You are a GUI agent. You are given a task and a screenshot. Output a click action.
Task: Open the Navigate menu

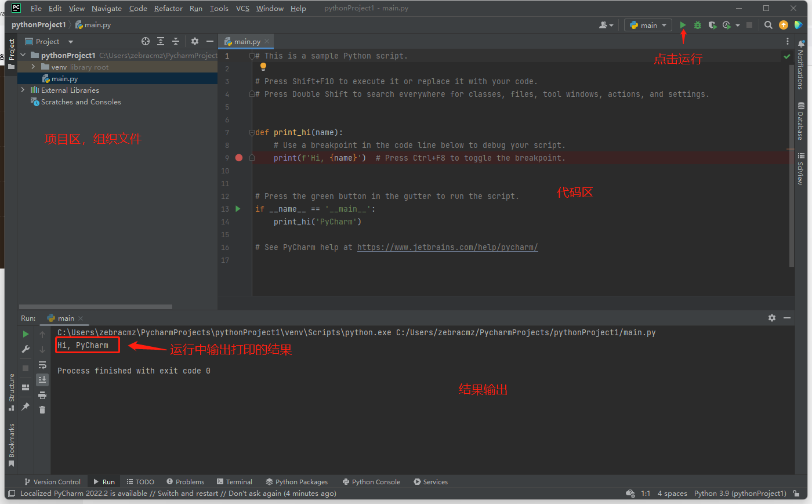107,8
